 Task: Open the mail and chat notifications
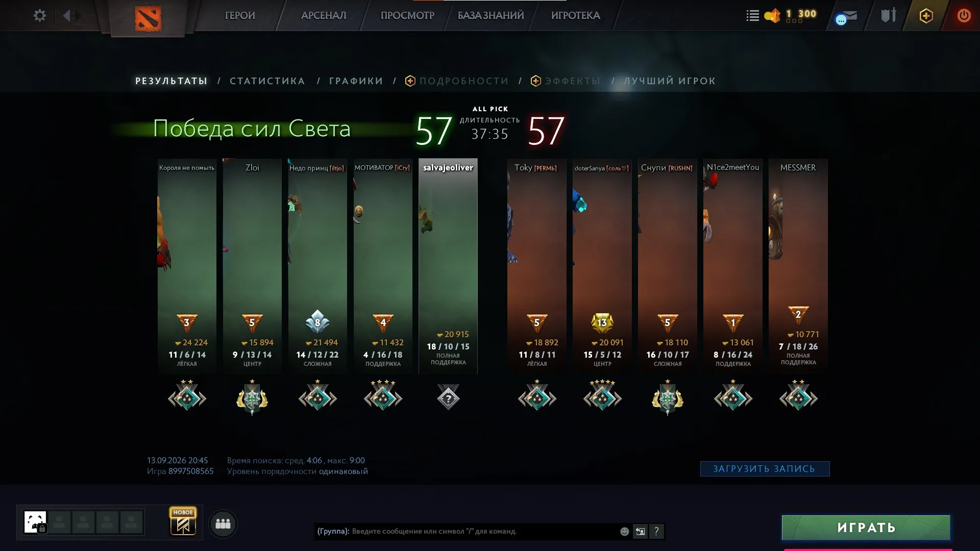[x=846, y=16]
